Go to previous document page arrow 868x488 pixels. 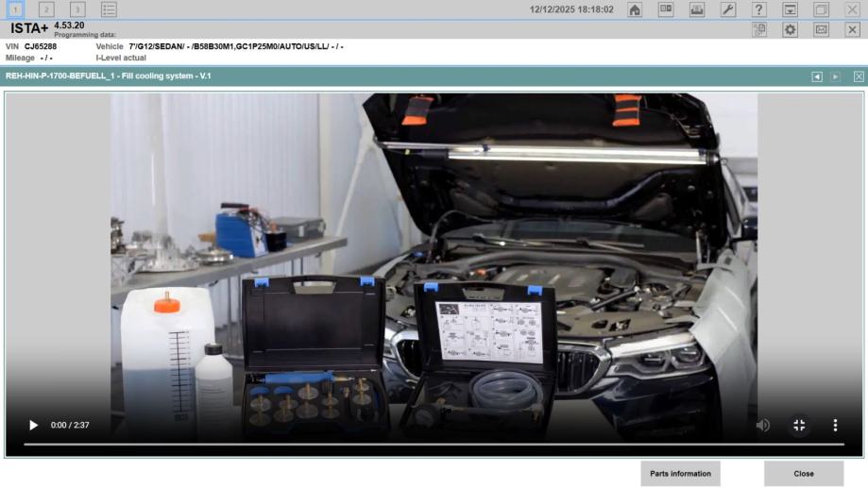tap(817, 76)
